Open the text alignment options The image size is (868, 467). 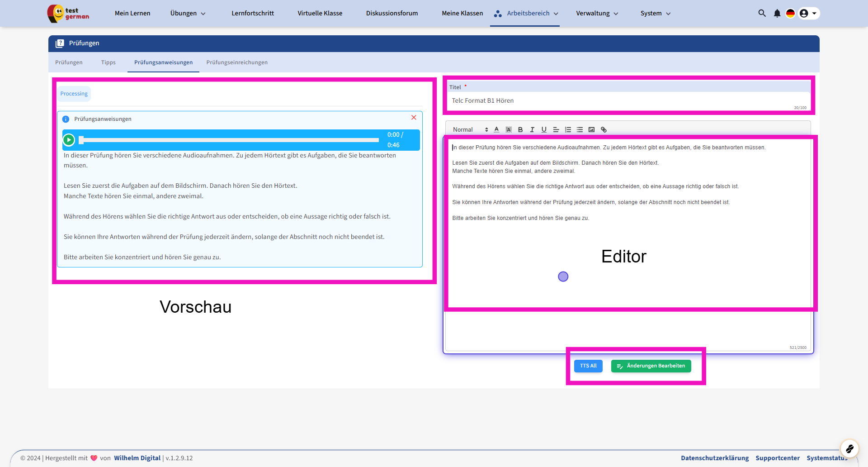[556, 130]
